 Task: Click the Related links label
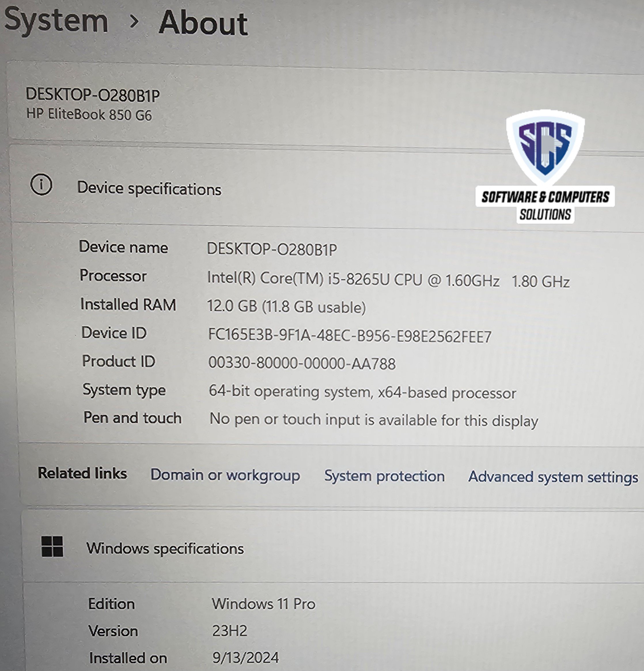pos(82,474)
